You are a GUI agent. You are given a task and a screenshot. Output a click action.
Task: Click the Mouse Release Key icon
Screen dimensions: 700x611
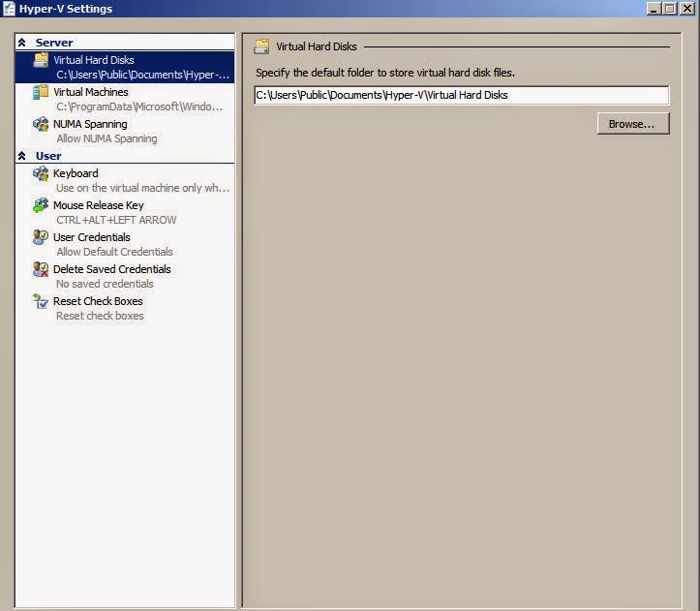pyautogui.click(x=41, y=205)
